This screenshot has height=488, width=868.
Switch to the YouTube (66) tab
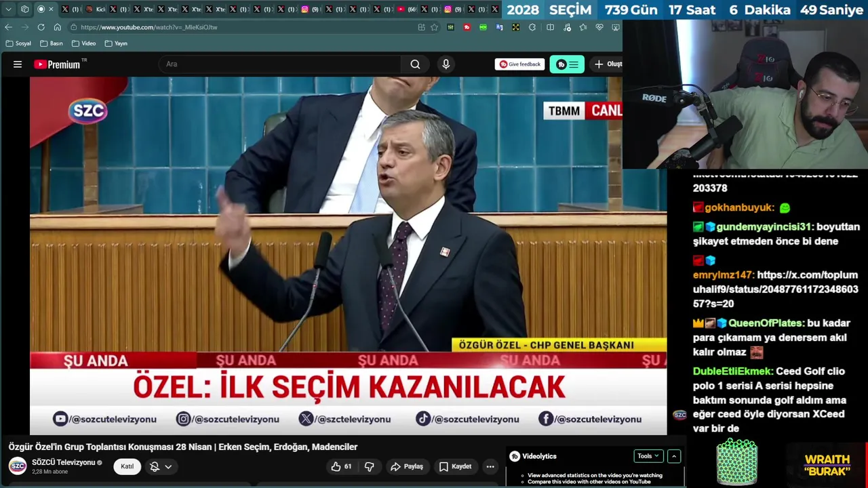[407, 9]
